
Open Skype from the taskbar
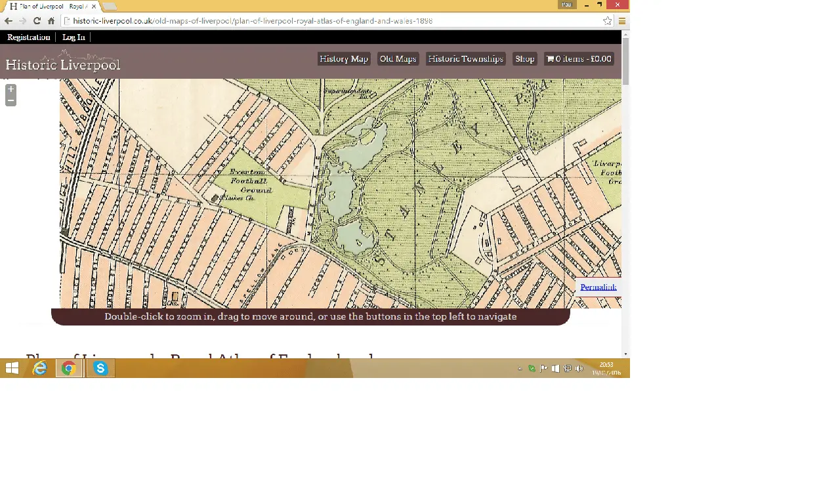pos(100,368)
